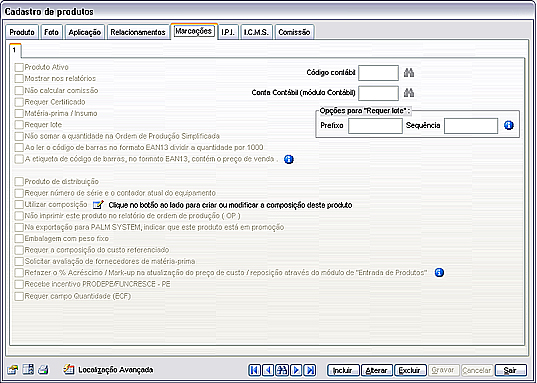Check exportação para PALM SYSTEM promoção option
This screenshot has height=383, width=537.
19,227
